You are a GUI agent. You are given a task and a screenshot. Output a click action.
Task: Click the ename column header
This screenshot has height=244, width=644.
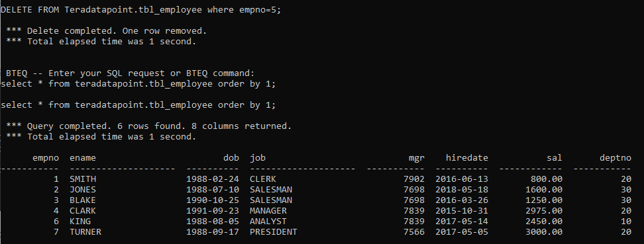tap(83, 158)
